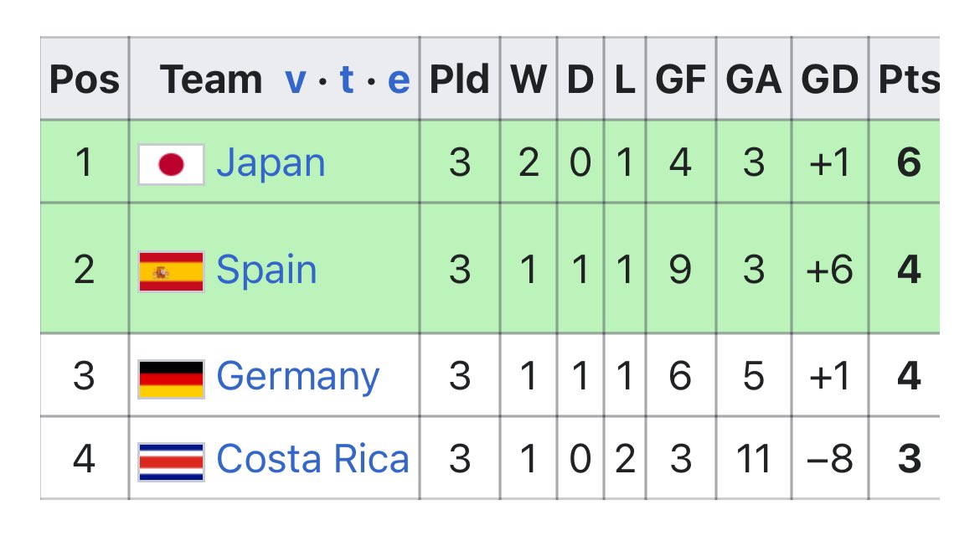Click Spain's +6 goal difference cell
The width and height of the screenshot is (980, 536).
coord(829,270)
